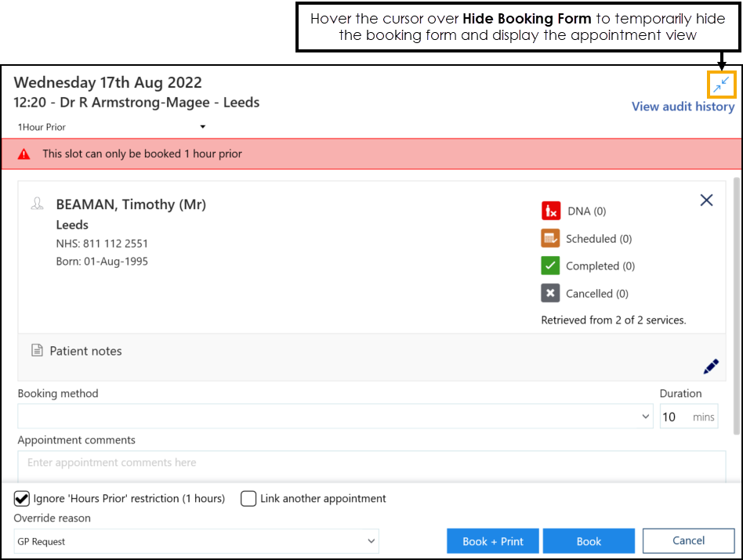Open the 1Hour Prior slot type dropdown
This screenshot has width=743, height=560.
click(111, 127)
